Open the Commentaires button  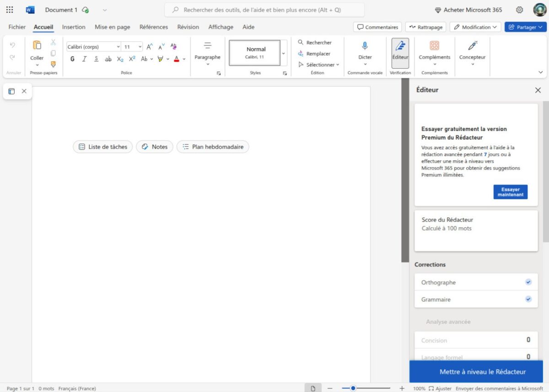pyautogui.click(x=377, y=27)
